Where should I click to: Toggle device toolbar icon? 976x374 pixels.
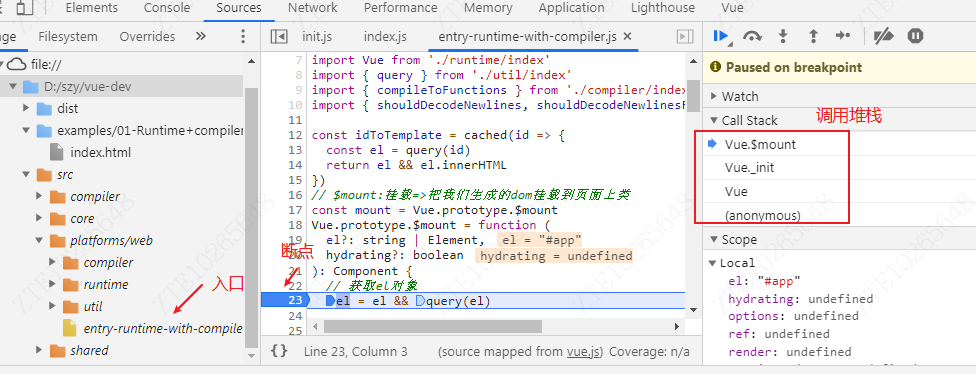25,8
